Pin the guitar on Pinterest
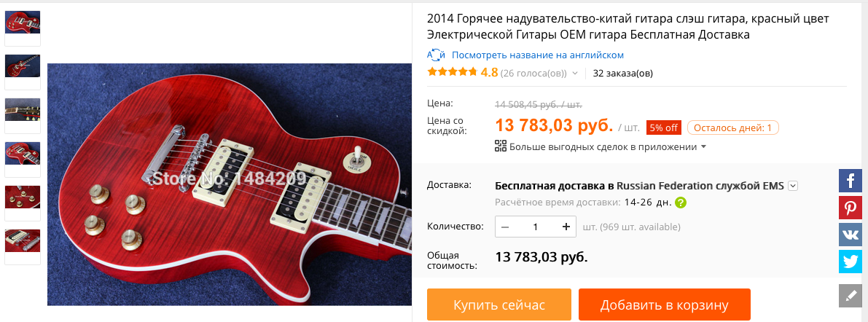This screenshot has width=868, height=322. point(851,208)
